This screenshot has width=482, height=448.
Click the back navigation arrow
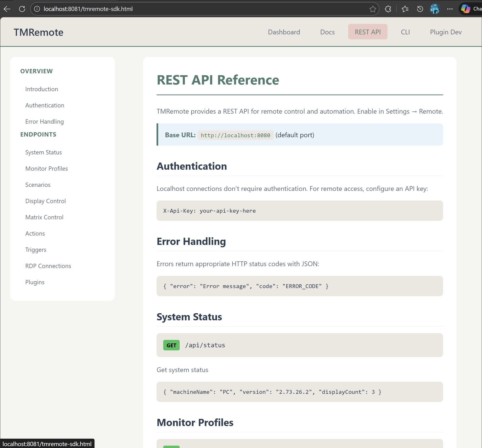tap(7, 9)
